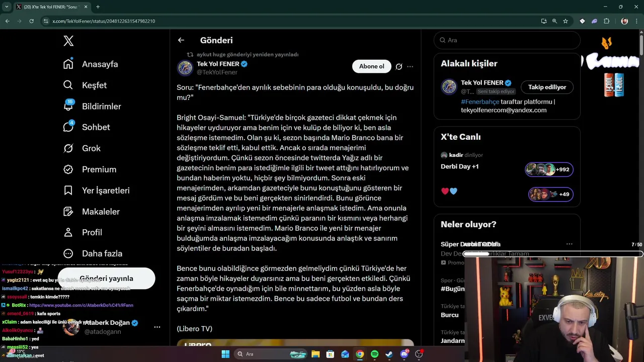This screenshot has width=644, height=362.
Task: Open Discord from the taskbar
Action: click(x=404, y=354)
